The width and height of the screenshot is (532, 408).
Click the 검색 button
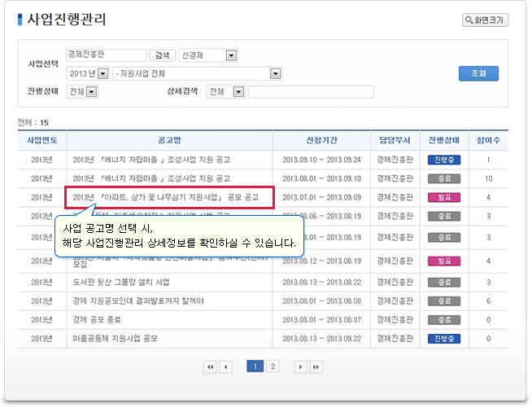pos(163,55)
